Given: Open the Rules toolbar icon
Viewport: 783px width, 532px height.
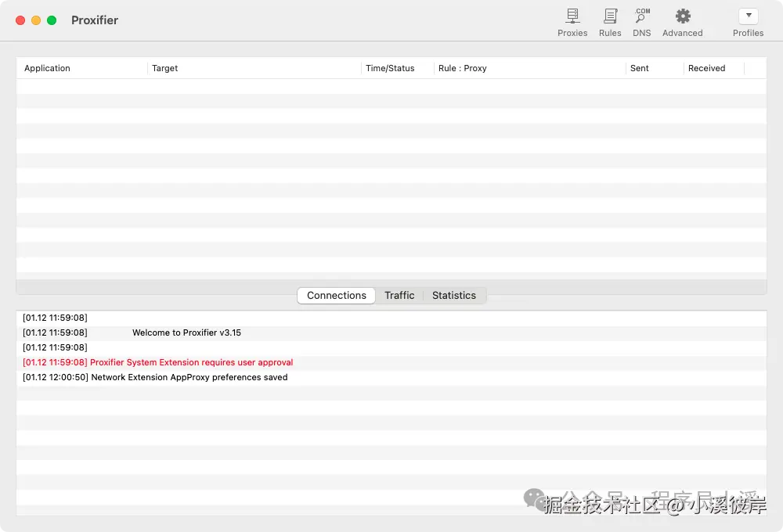Looking at the screenshot, I should (x=610, y=16).
